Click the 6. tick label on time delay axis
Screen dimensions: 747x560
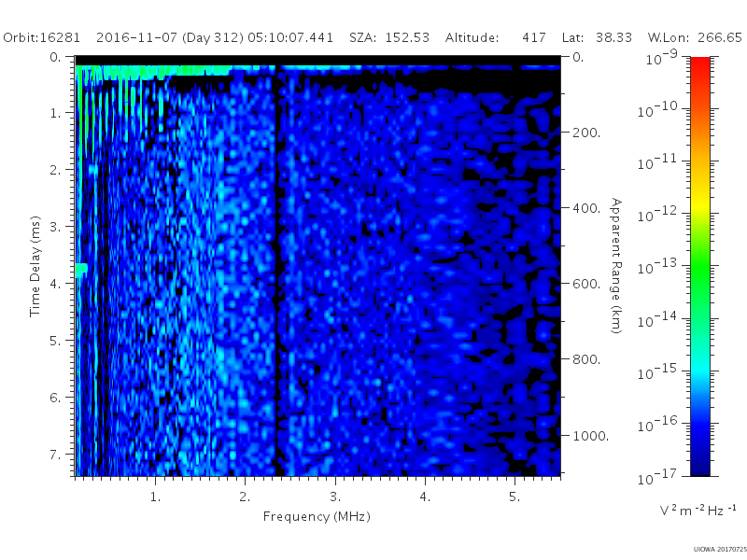pos(55,398)
